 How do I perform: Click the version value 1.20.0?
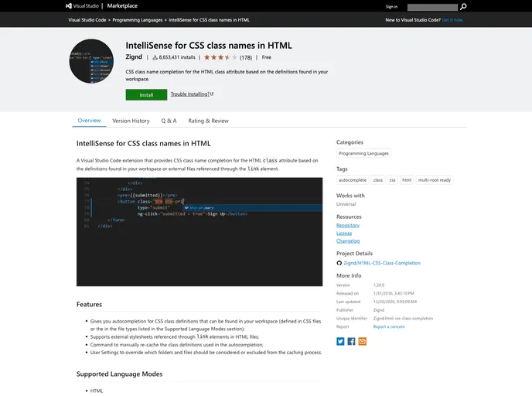(379, 285)
